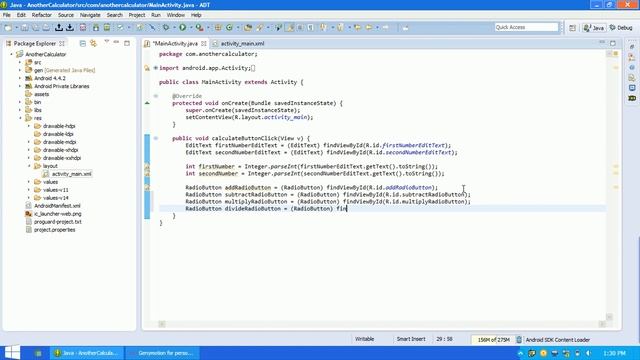Open the Navigate menu
Viewport: 640px width, 360px height.
90,15
